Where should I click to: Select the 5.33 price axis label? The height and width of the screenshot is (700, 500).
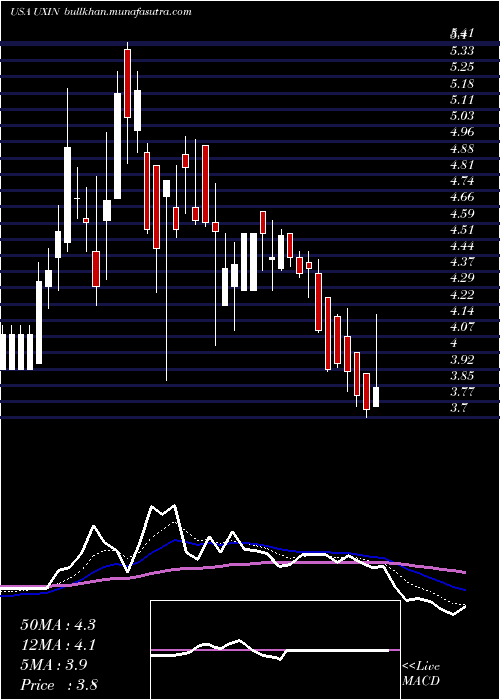click(x=462, y=50)
